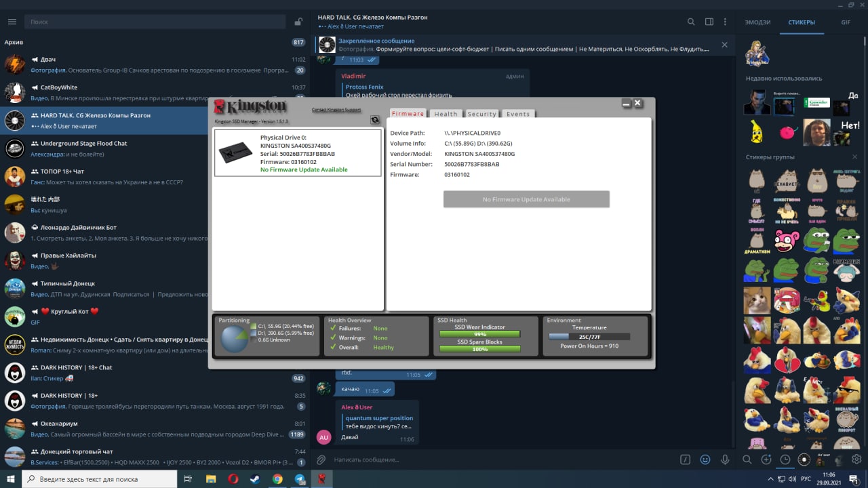Viewport: 868px width, 488px height.
Task: Click temperature 25C/77F gauge bar
Action: coord(589,336)
